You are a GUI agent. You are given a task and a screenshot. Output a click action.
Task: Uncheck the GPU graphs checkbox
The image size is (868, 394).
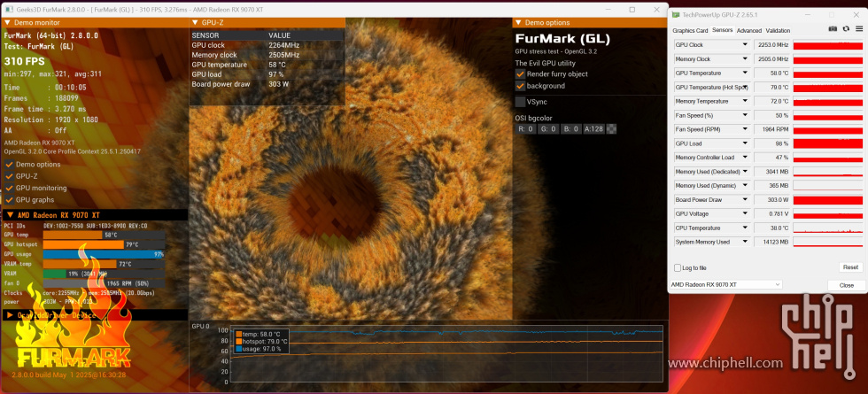(x=9, y=200)
